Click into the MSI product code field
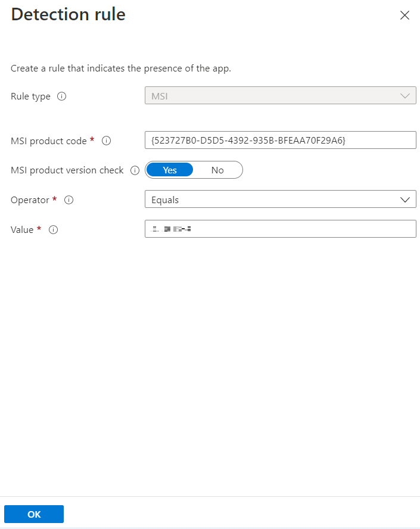Viewport: 420px width, 529px height. [280, 140]
